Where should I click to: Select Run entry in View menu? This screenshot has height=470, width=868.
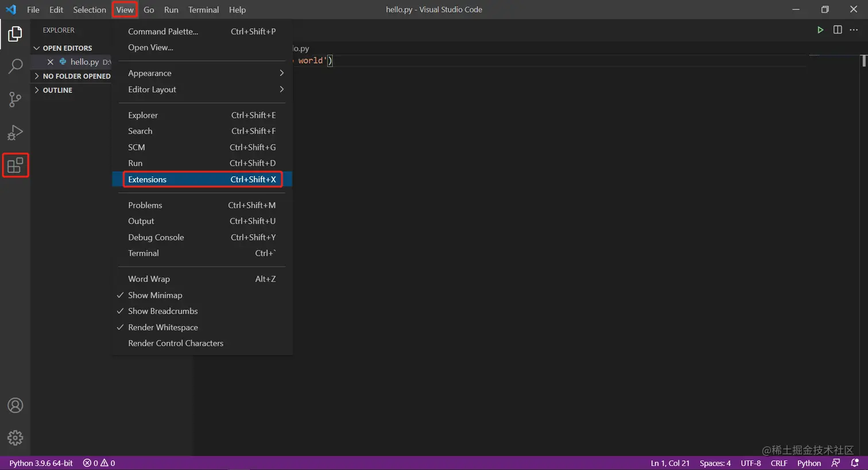[202, 163]
